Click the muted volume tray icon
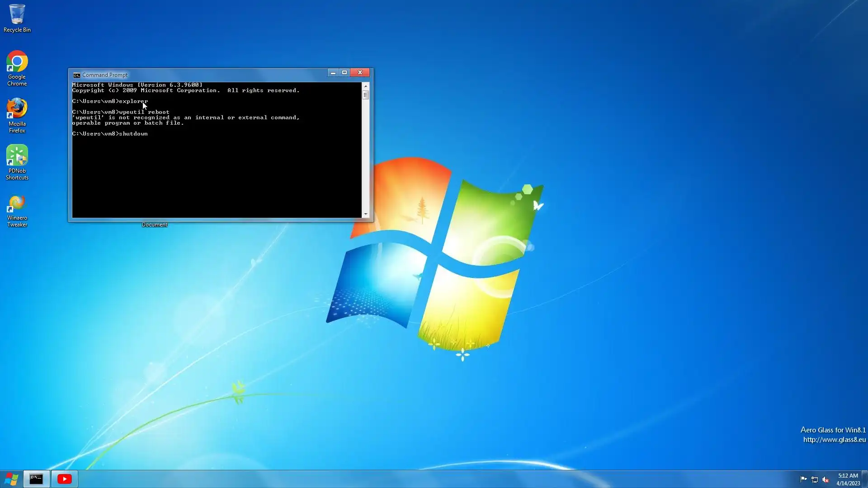868x488 pixels. 826,479
